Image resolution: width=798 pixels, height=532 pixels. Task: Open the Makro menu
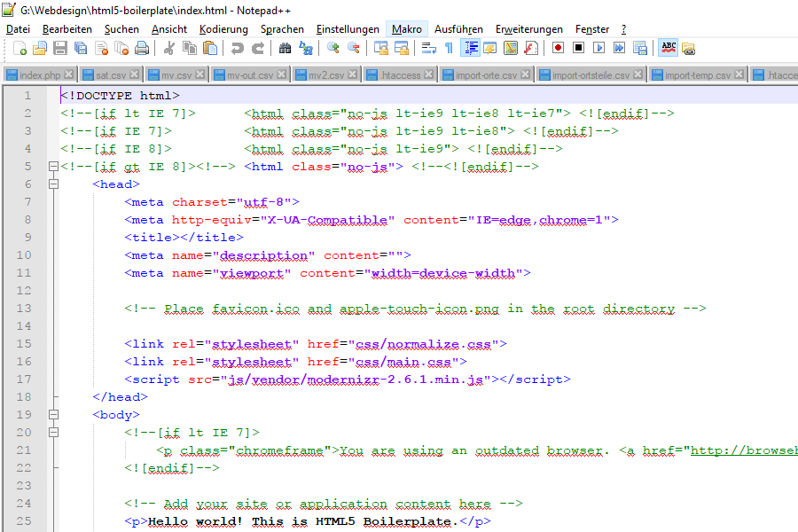(407, 29)
